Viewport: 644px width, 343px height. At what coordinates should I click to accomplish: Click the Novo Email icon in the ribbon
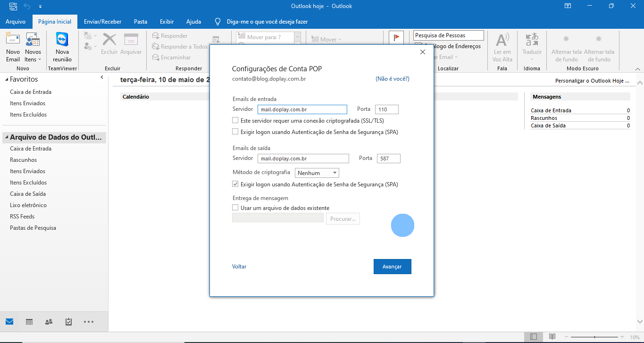pos(13,40)
